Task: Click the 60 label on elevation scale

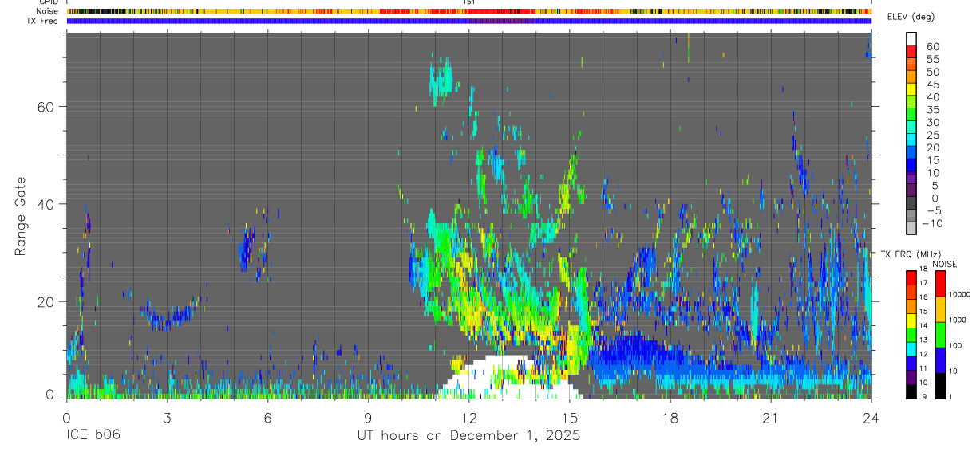Action: [x=932, y=47]
